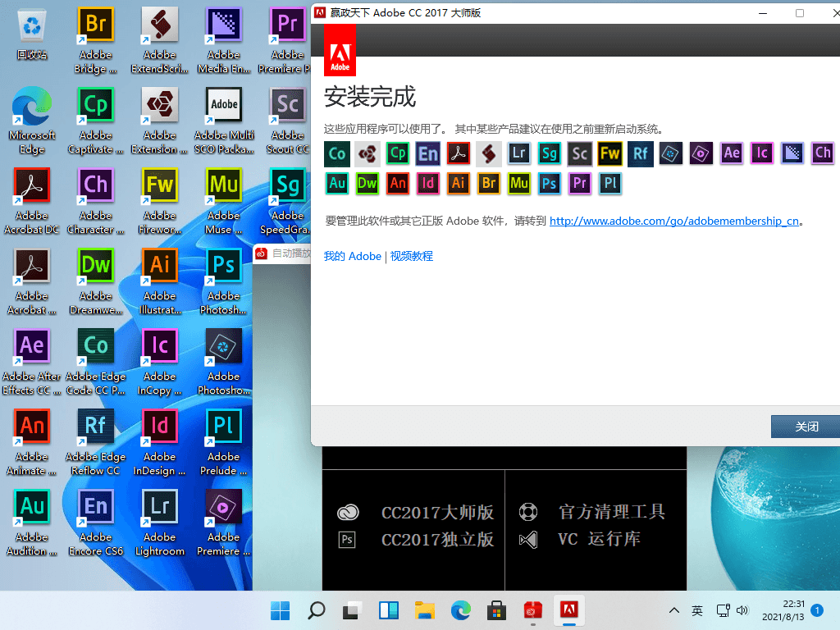Click the Ae icon in installed apps list

(732, 153)
